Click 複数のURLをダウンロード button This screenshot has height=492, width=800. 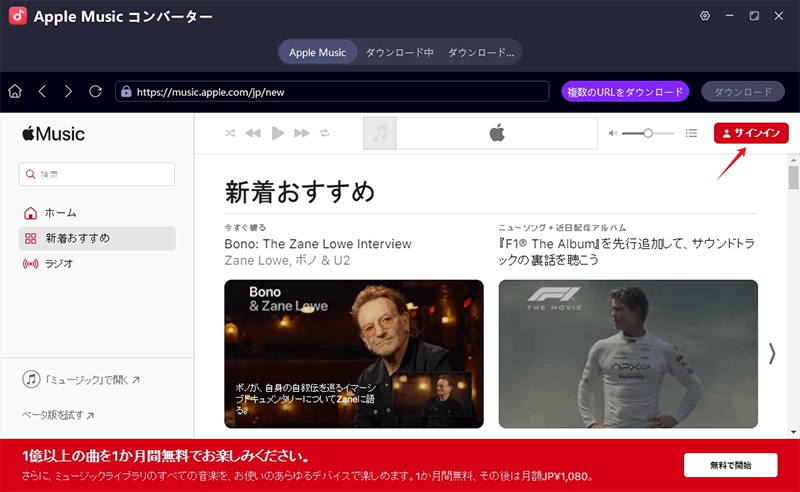[x=625, y=92]
